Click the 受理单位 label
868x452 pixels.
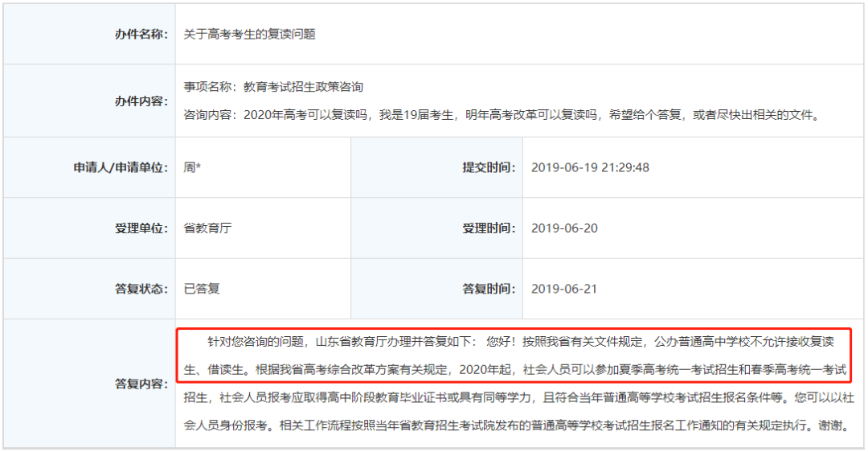pos(141,228)
